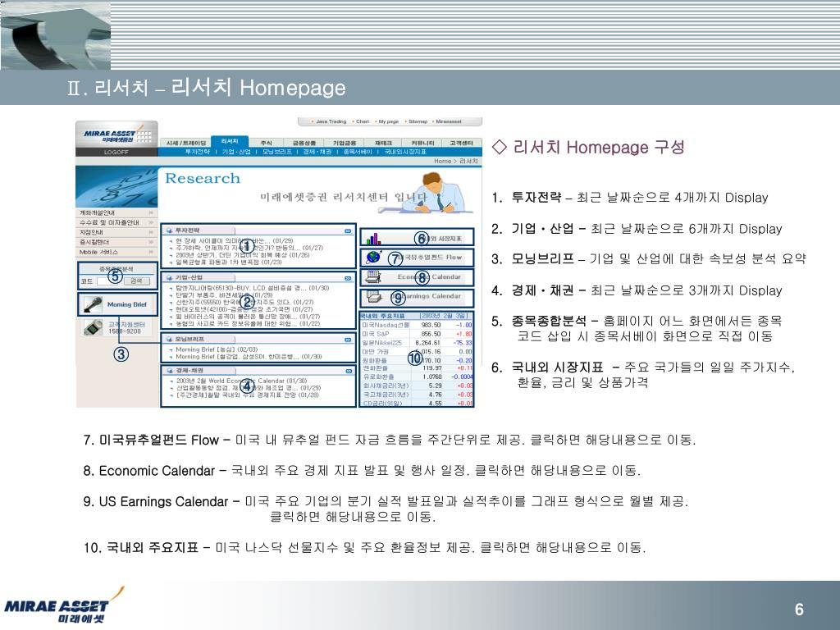Show more items in the 기업·산업 section
The width and height of the screenshot is (840, 630).
pyautogui.click(x=348, y=278)
